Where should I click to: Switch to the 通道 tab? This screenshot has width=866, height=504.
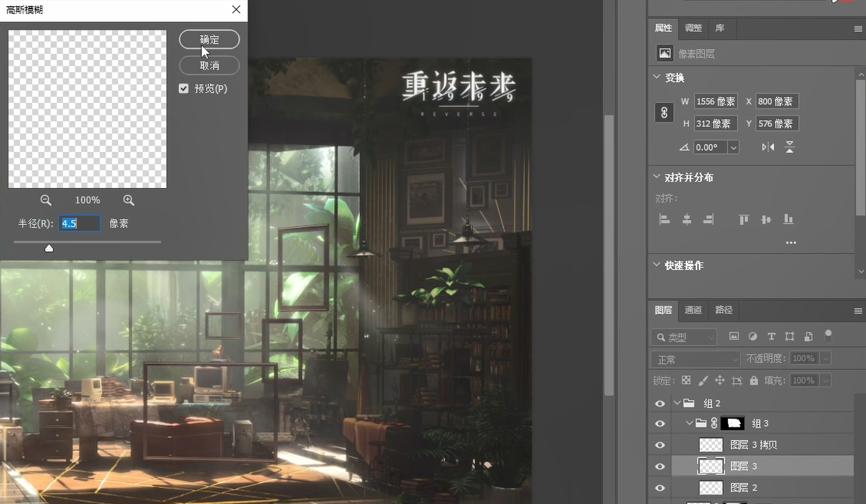[693, 310]
